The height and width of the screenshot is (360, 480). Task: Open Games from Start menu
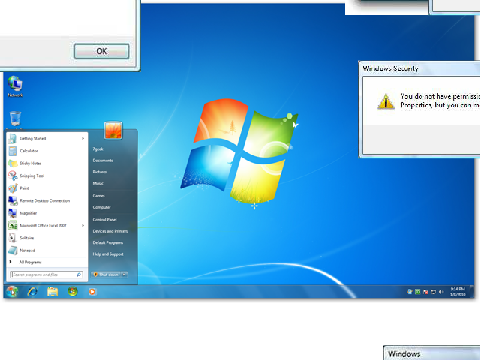tap(98, 195)
